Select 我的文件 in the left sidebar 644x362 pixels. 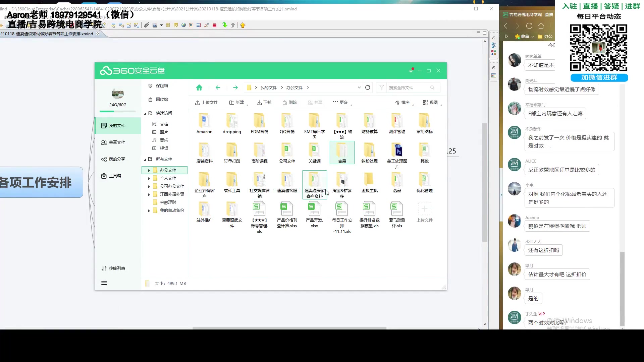(x=118, y=125)
